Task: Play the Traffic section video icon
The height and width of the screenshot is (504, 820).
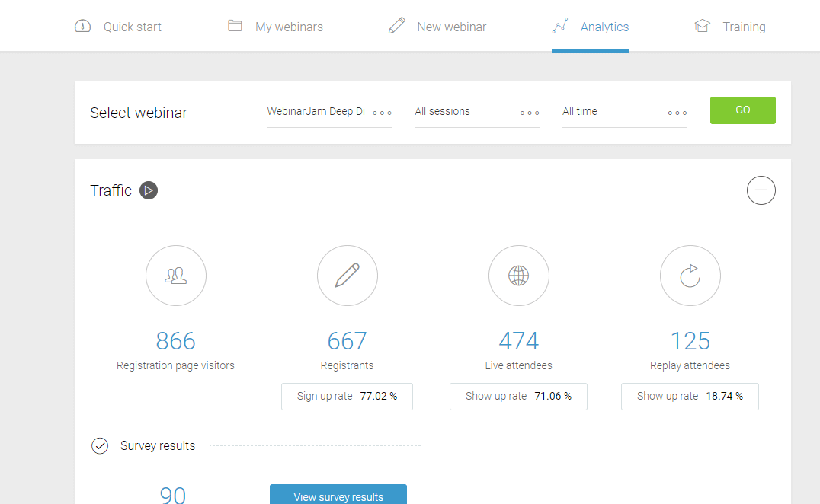Action: click(149, 190)
